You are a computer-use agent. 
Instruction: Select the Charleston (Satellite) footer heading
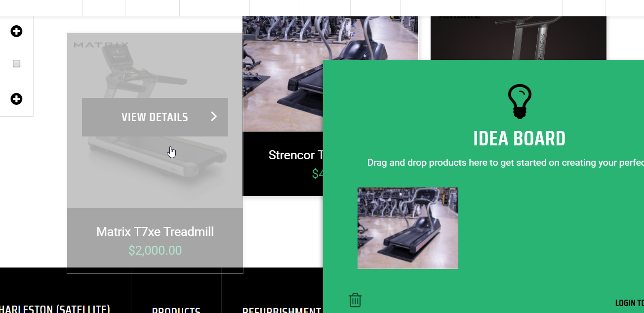pyautogui.click(x=55, y=309)
